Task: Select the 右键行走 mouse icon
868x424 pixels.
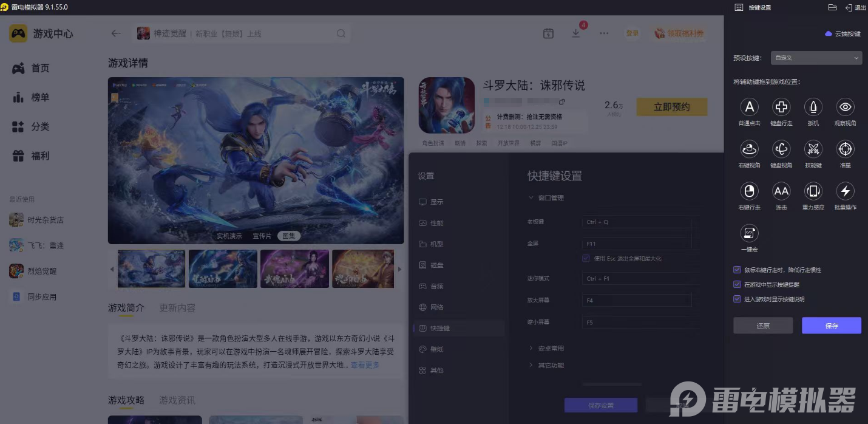Action: [749, 191]
